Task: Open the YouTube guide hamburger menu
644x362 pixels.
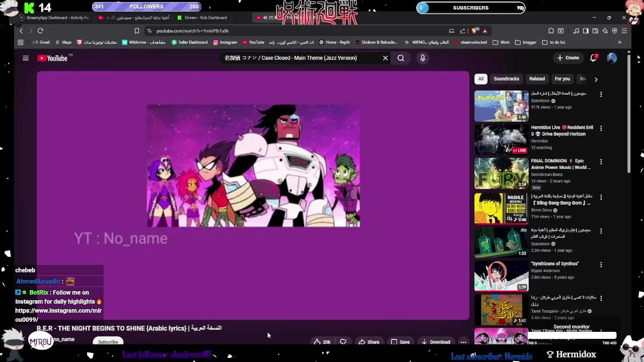Action: tap(26, 58)
